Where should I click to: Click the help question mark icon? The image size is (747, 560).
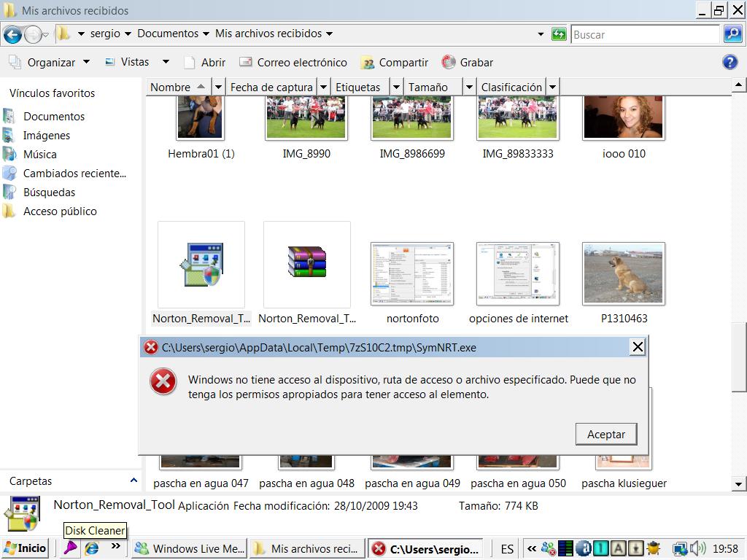[x=729, y=62]
